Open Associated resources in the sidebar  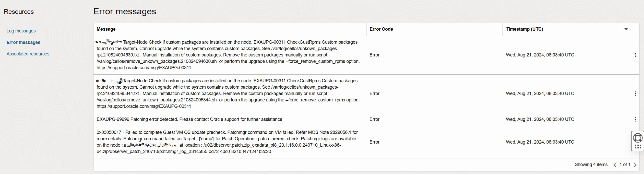pyautogui.click(x=28, y=54)
